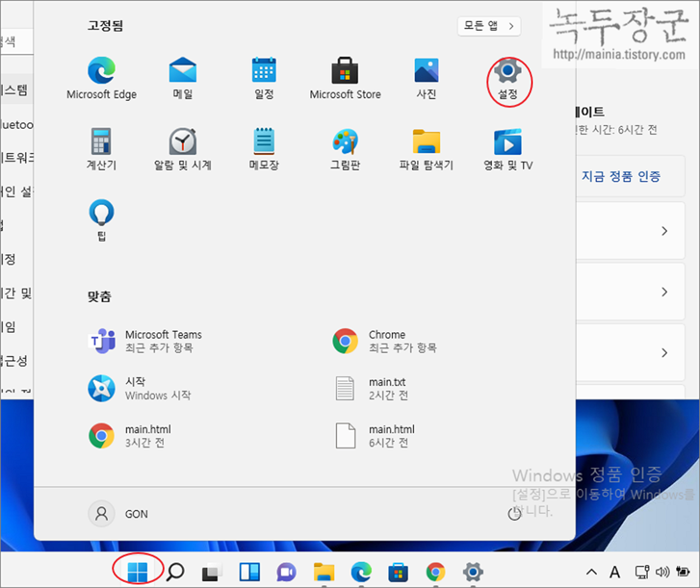Open the 일정 (Calendar) app
The width and height of the screenshot is (700, 588).
[264, 80]
